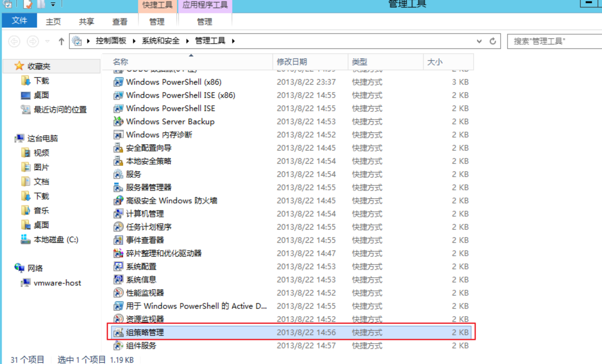Open vmware-host under 网络
The height and width of the screenshot is (364, 602).
pyautogui.click(x=57, y=283)
